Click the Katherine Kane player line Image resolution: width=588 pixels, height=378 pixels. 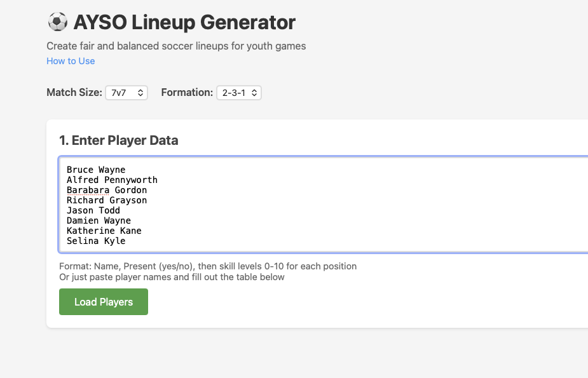pos(104,231)
